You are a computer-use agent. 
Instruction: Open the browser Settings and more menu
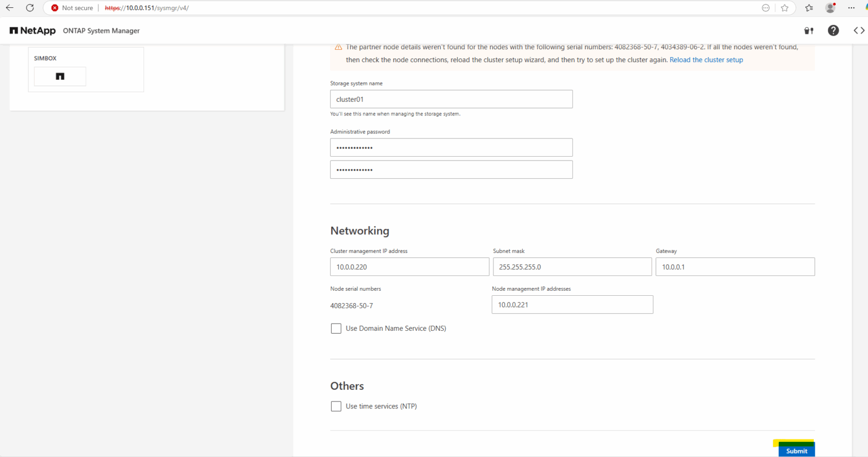(x=850, y=8)
